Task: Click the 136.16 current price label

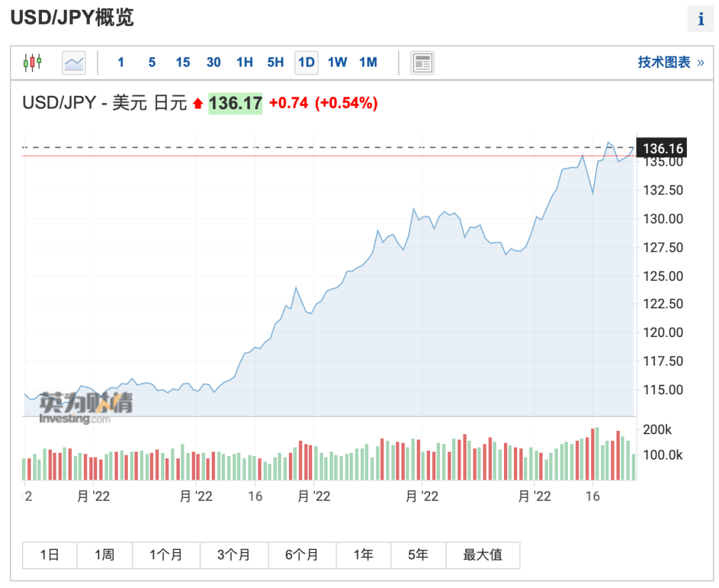Action: click(x=660, y=148)
